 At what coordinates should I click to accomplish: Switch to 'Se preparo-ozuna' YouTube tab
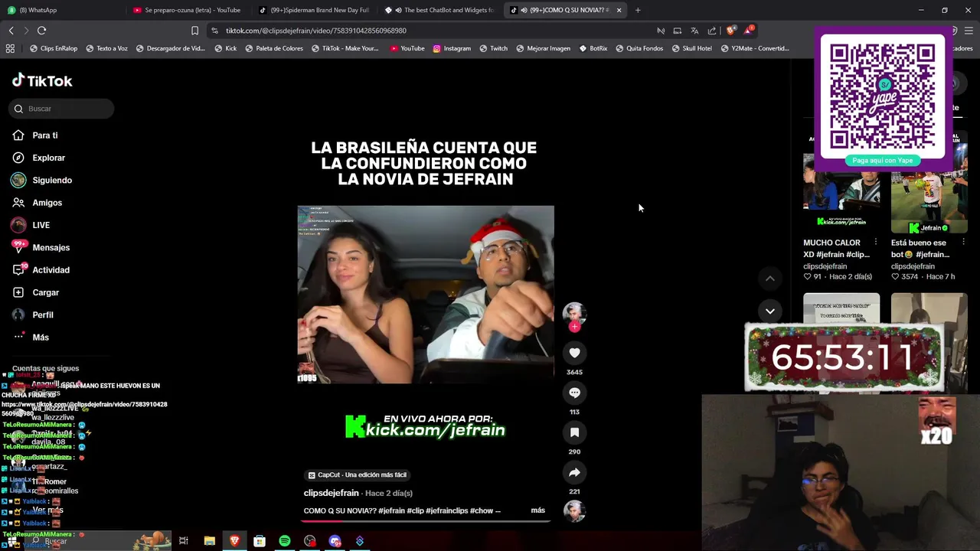click(188, 10)
